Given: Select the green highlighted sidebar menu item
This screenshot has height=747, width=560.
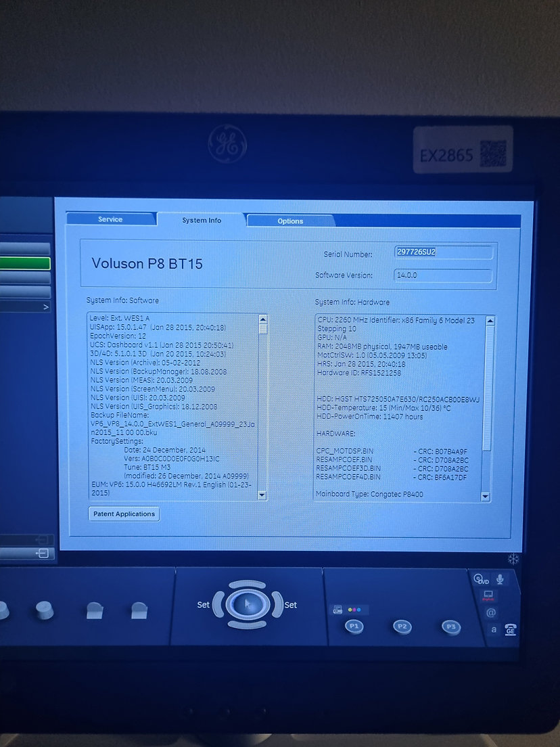Looking at the screenshot, I should pyautogui.click(x=26, y=263).
